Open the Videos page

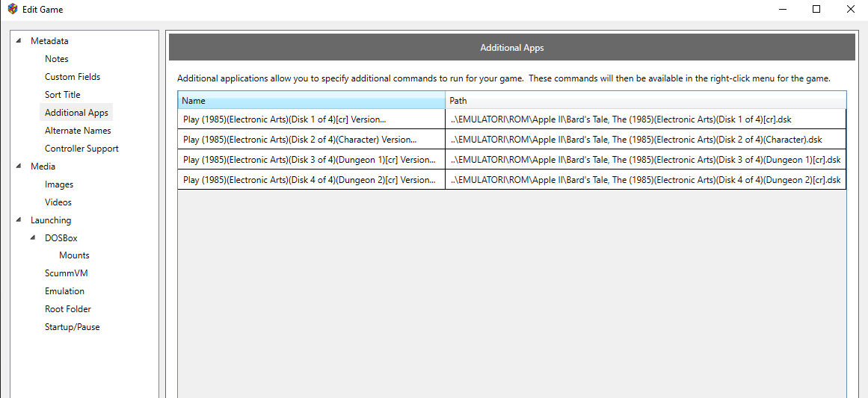[58, 202]
